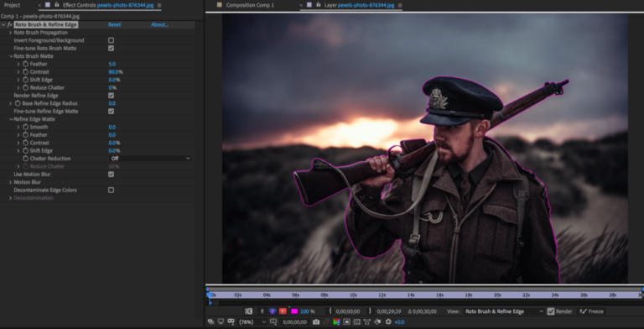The height and width of the screenshot is (329, 644).
Task: Click the Reset Exposure icon in viewer footer
Action: (388, 322)
